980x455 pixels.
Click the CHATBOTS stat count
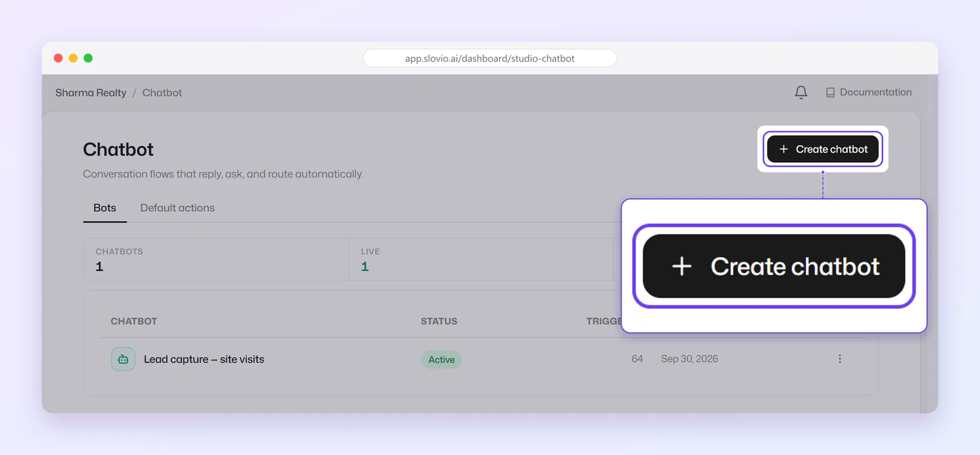(x=99, y=267)
